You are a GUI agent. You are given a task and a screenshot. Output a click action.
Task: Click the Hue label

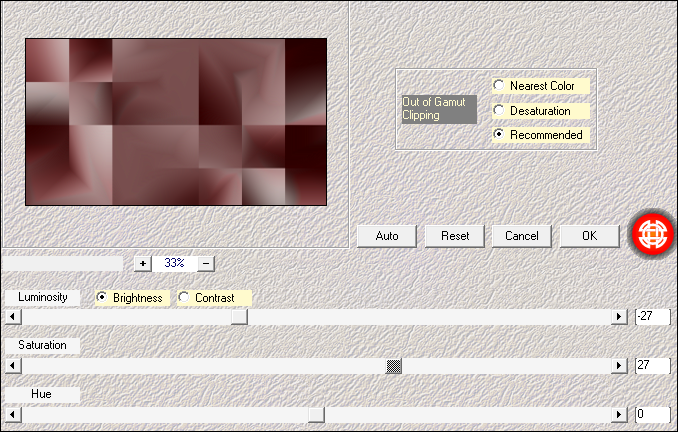(x=42, y=394)
